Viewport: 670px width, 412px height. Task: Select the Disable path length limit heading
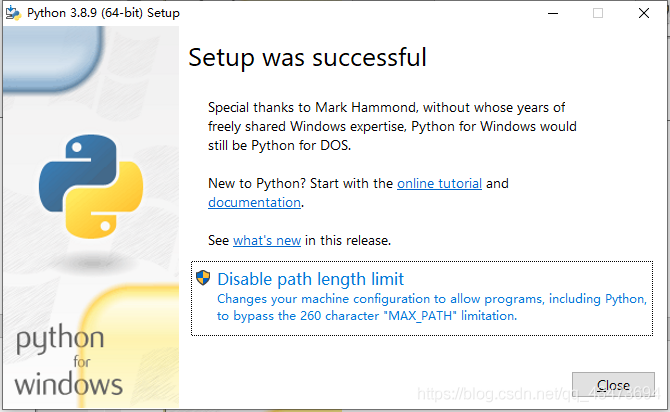pyautogui.click(x=311, y=279)
